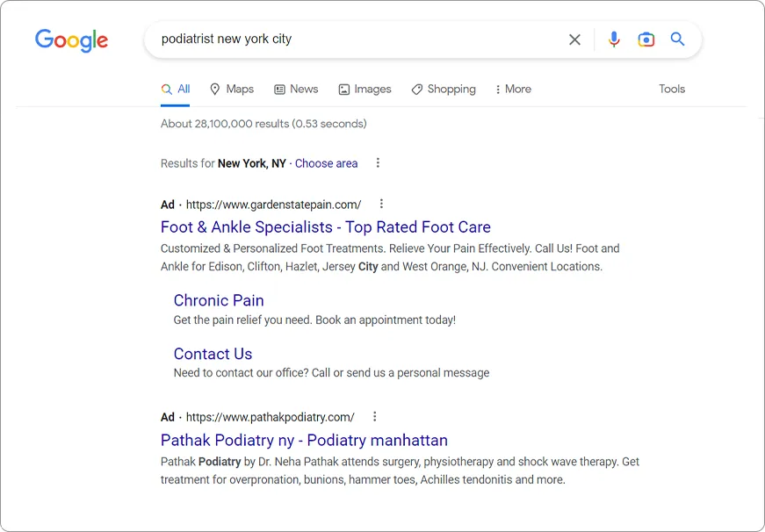Click the blue magnifier search button

pos(677,40)
